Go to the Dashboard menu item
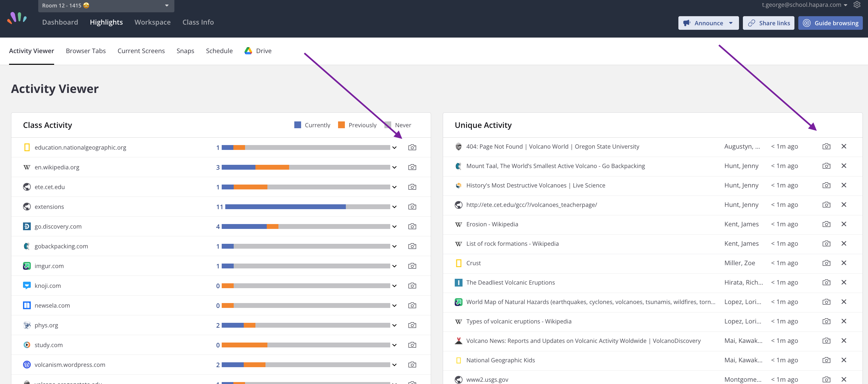The height and width of the screenshot is (384, 868). 60,22
